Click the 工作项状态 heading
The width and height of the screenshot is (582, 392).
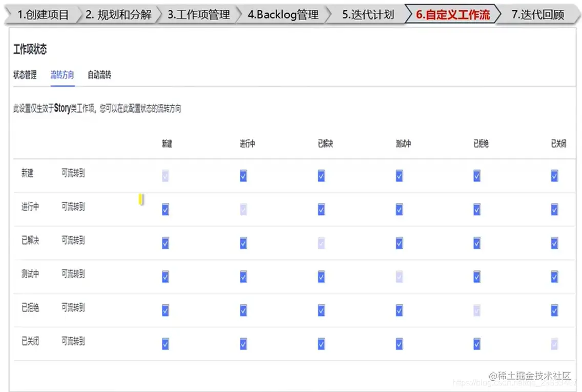tap(30, 49)
